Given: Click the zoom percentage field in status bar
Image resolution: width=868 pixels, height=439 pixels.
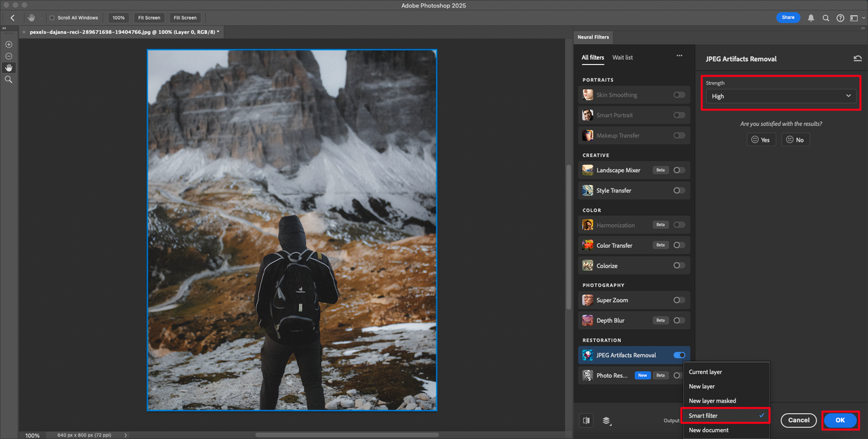Looking at the screenshot, I should coord(33,435).
